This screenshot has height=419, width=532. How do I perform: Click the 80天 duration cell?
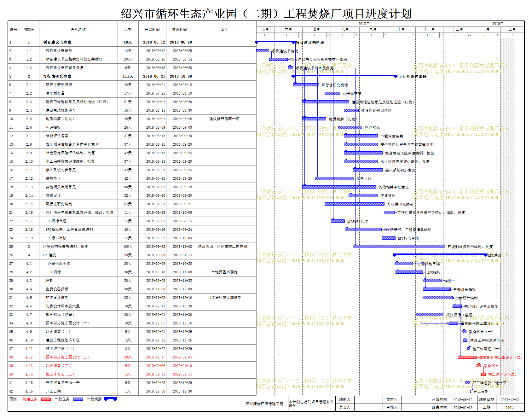coord(128,187)
